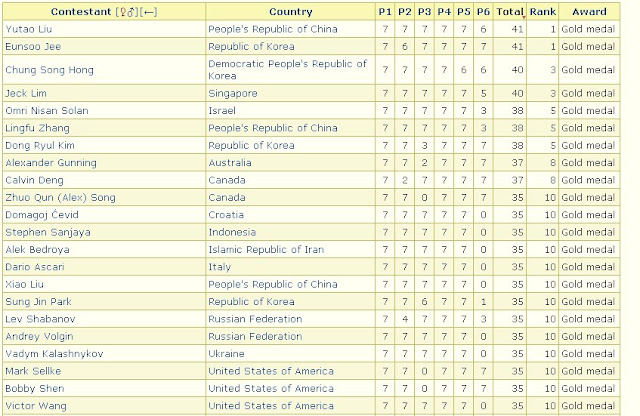Open Alexander Gunning's contestant page
The image size is (640, 416).
[51, 163]
